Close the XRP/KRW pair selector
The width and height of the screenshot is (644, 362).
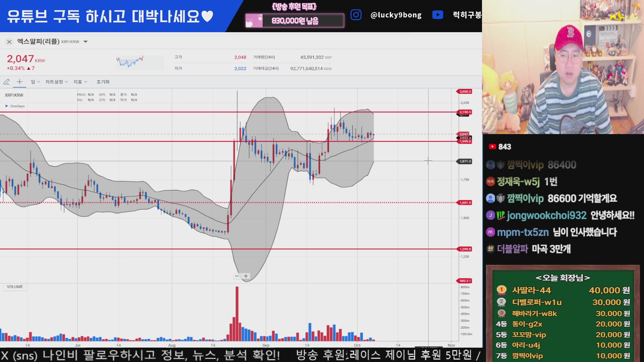pyautogui.click(x=9, y=42)
